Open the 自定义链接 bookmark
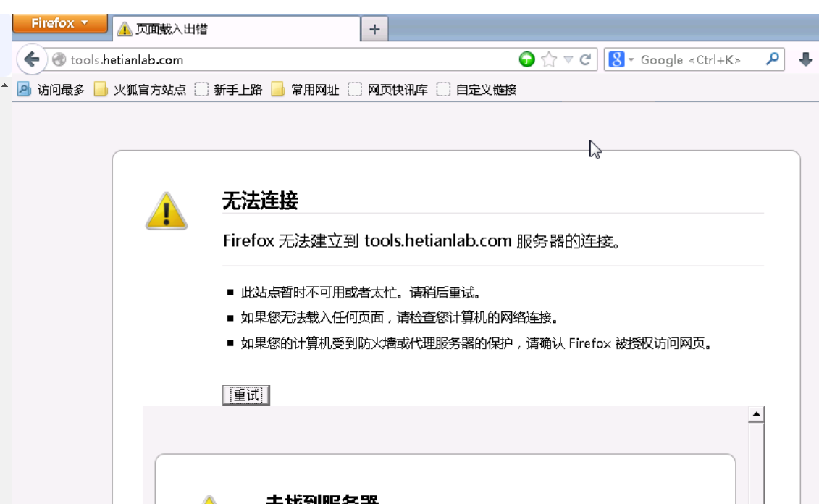The width and height of the screenshot is (819, 504). tap(476, 90)
